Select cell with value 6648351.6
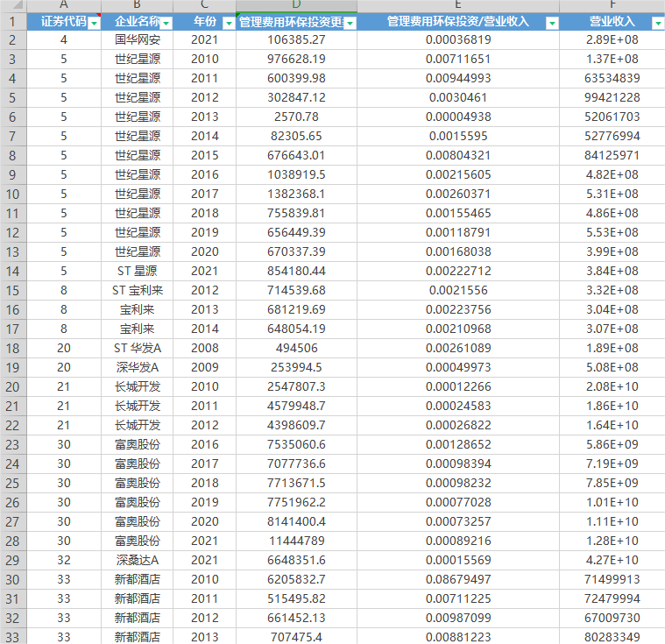 click(x=296, y=561)
